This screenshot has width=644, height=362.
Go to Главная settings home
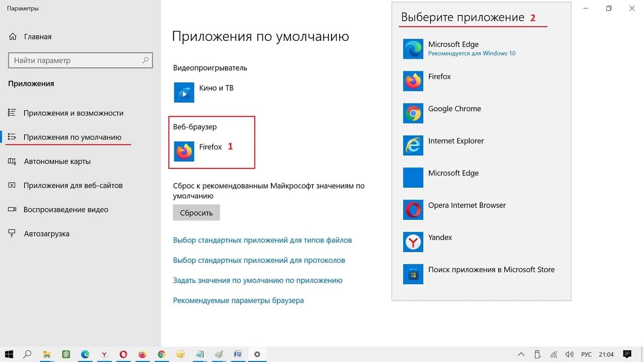tap(30, 37)
